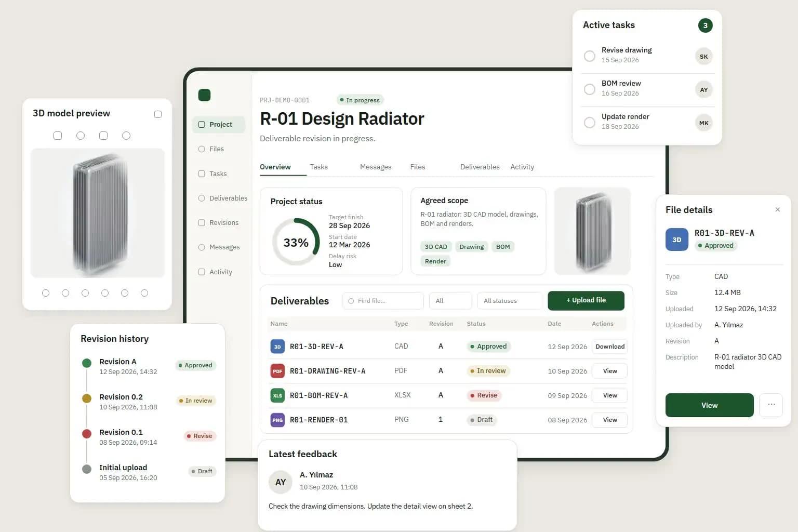The image size is (798, 532).
Task: Mark Revise drawing task as complete
Action: click(590, 56)
